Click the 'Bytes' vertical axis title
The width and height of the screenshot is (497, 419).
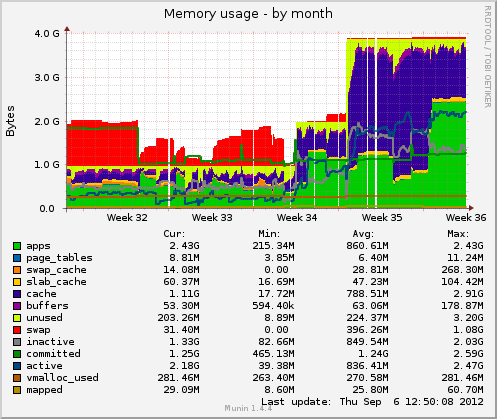10,121
